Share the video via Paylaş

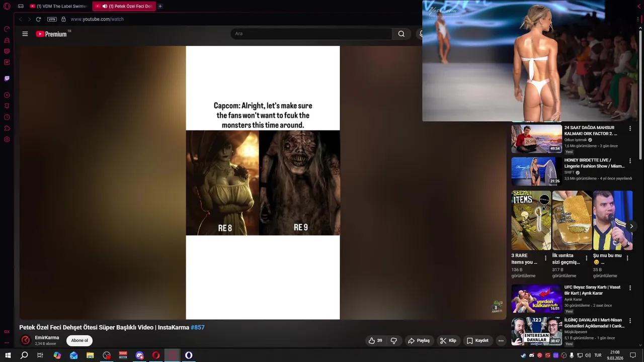[419, 340]
